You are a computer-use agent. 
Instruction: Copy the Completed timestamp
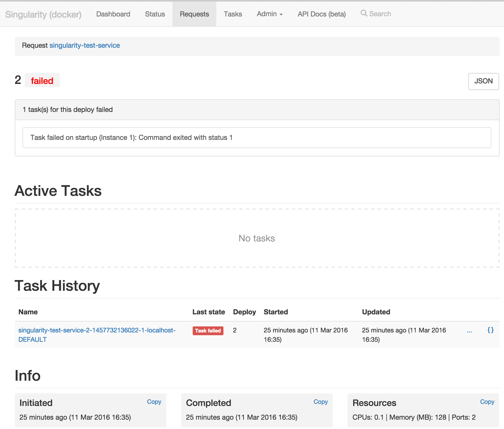321,402
